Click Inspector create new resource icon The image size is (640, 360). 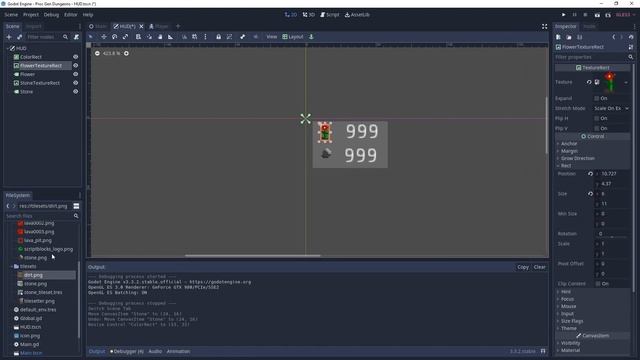pos(558,37)
